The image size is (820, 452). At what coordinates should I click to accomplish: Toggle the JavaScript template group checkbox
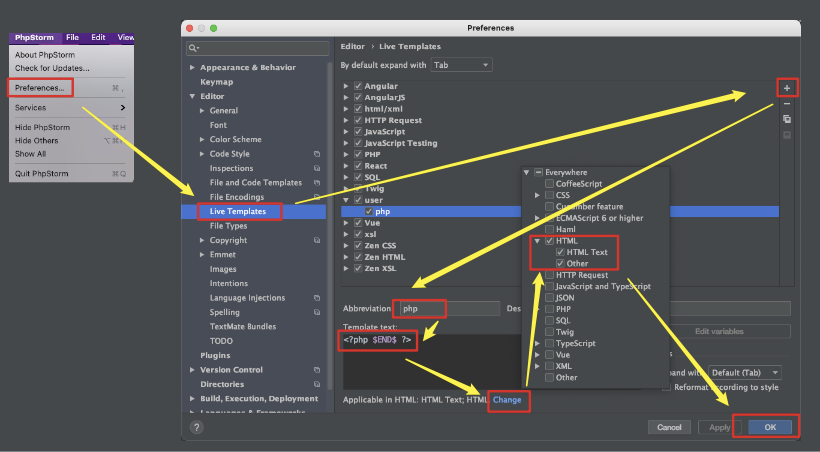(x=358, y=131)
